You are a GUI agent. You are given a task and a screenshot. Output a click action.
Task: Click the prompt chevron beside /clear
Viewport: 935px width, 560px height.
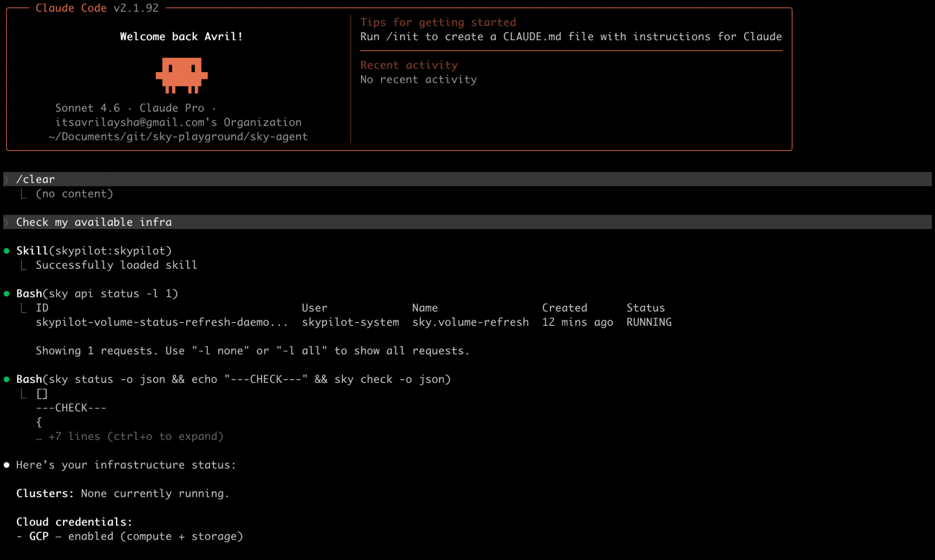tap(7, 179)
